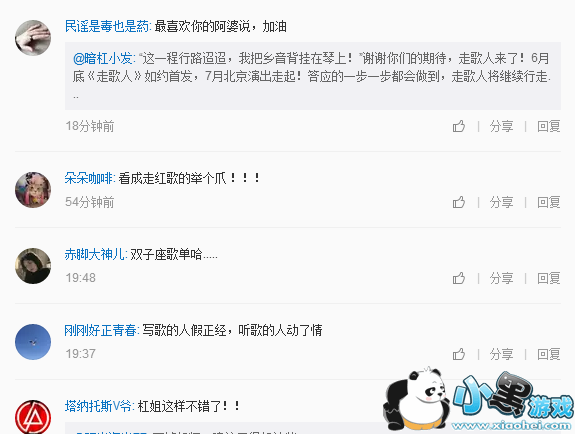Click the red logo avatar of 塔纳托斯V爷
Viewport: 575px width, 434px height.
pos(33,417)
